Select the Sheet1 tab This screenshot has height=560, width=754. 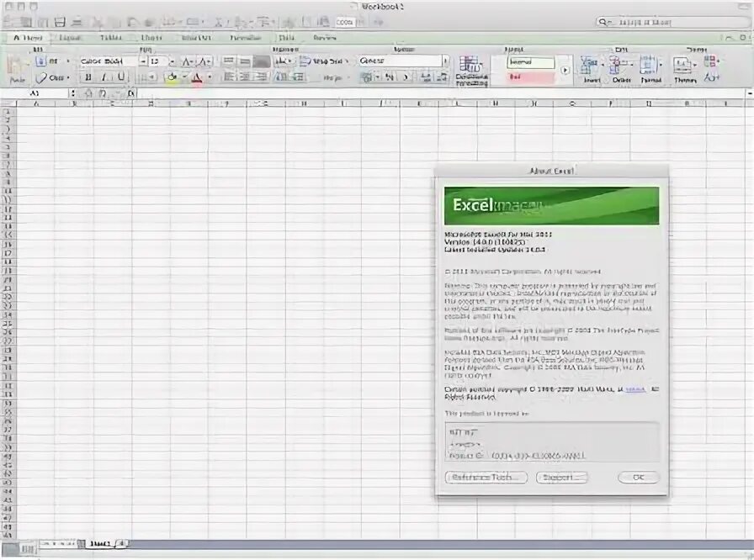(x=100, y=544)
